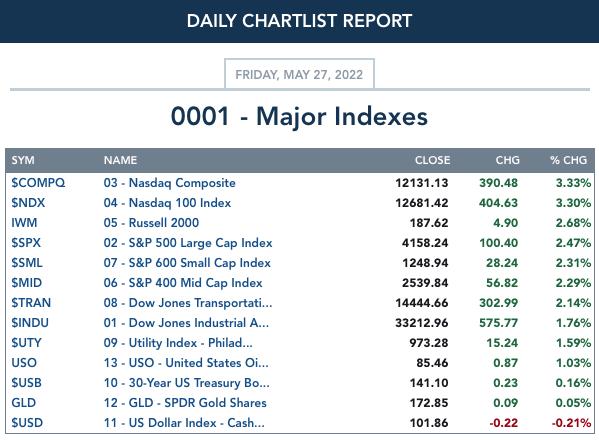
Task: Click the SYM column header
Action: [x=23, y=160]
